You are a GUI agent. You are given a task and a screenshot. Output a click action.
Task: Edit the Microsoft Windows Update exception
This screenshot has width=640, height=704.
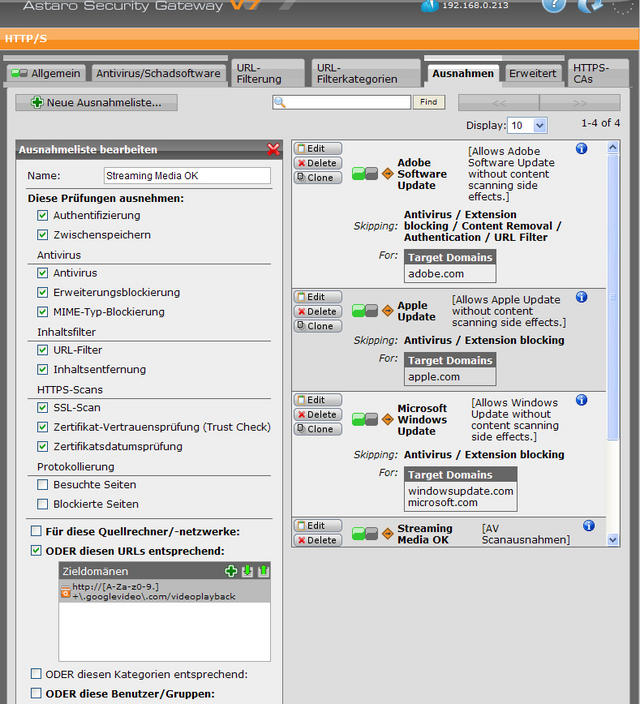click(318, 400)
